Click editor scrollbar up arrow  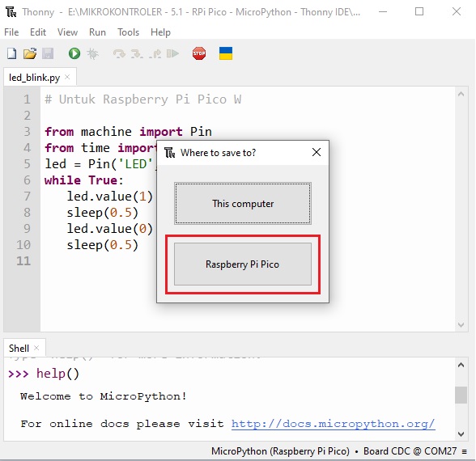click(x=461, y=95)
